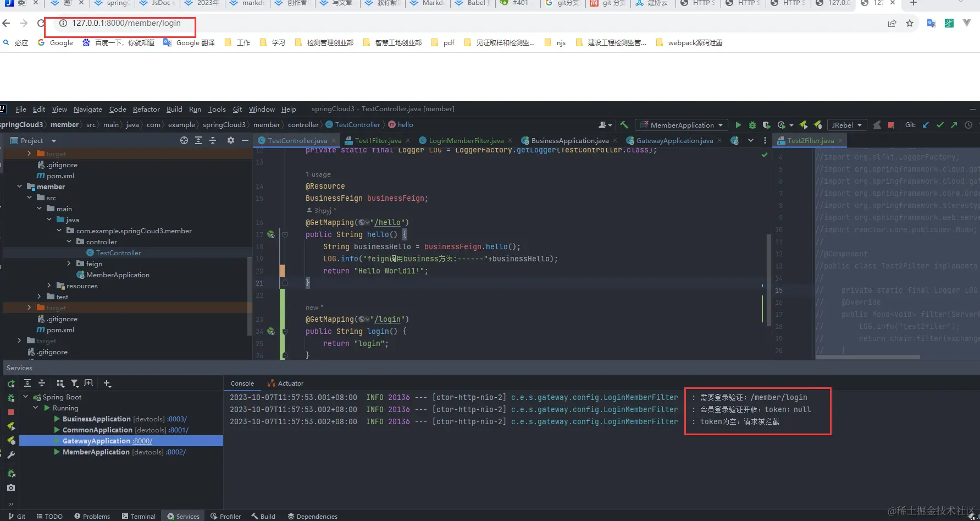Open the Problems tool window
Viewport: 980px width, 521px height.
click(92, 516)
